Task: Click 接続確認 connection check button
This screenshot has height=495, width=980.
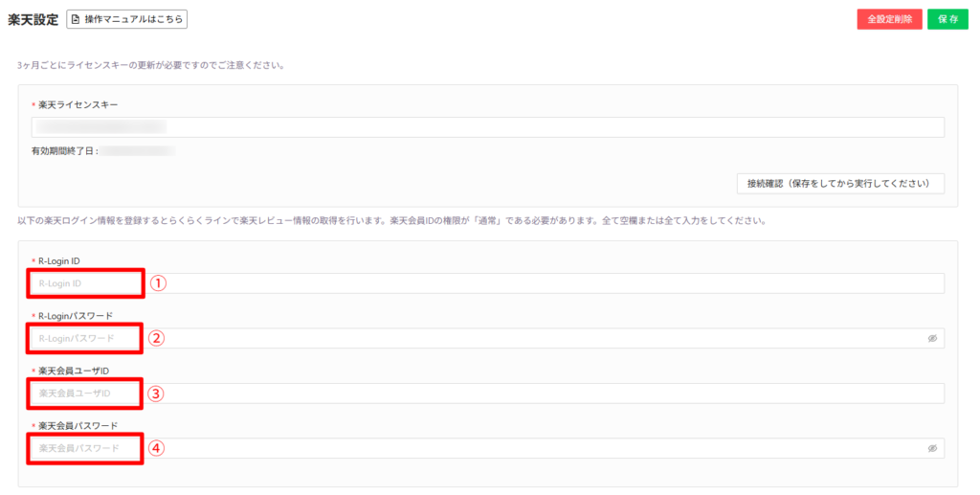Action: point(840,184)
